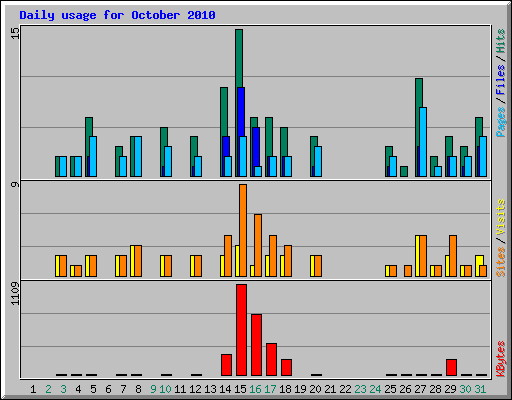This screenshot has height=400, width=512.
Task: Click day label 15 on the x-axis
Action: (240, 389)
